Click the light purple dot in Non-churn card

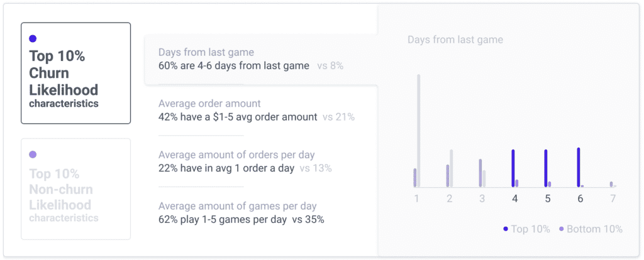coord(33,154)
